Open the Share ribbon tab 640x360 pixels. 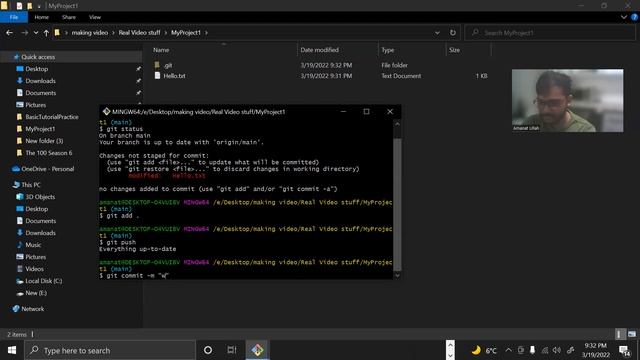pyautogui.click(x=69, y=17)
